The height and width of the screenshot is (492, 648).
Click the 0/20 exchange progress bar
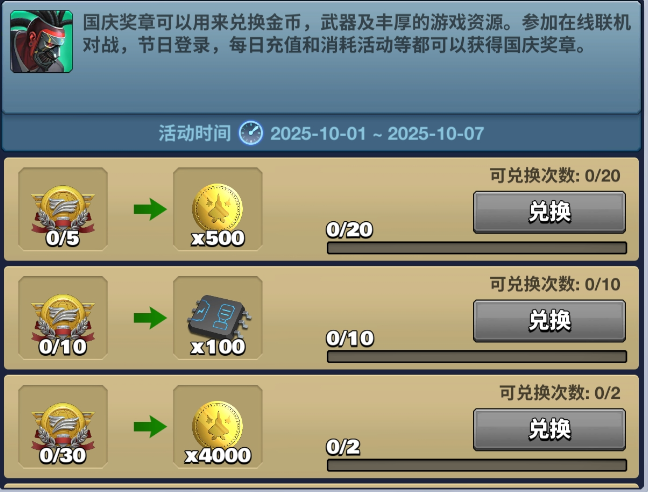(477, 248)
